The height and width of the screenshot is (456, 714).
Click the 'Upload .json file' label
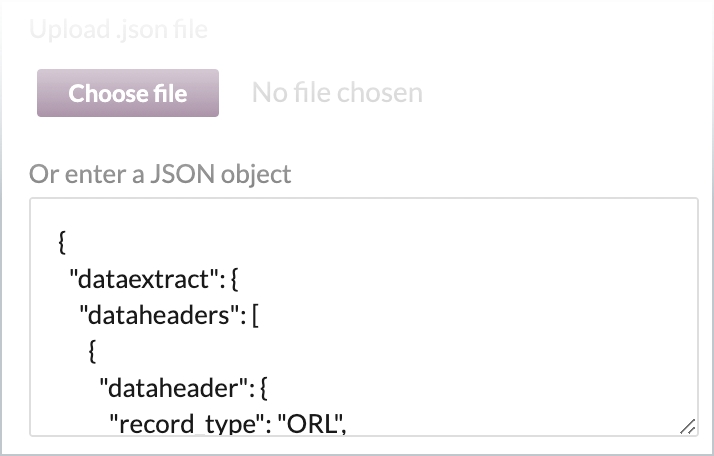pyautogui.click(x=119, y=30)
